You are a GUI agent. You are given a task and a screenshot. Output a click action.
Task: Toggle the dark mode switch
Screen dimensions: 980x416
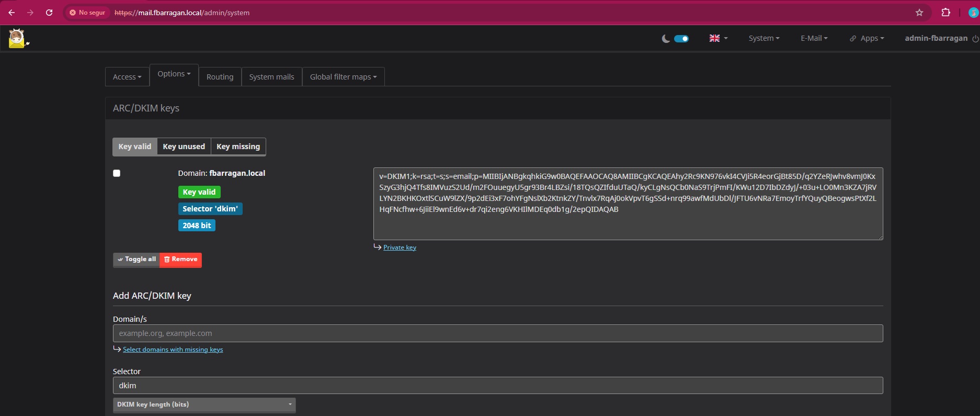click(681, 39)
